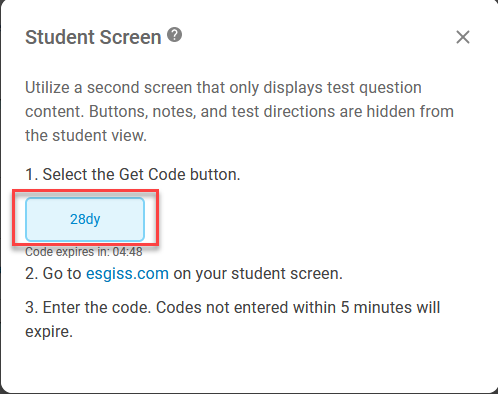Click the 'Go to' text in step 2
Image resolution: width=498 pixels, height=394 pixels.
pyautogui.click(x=62, y=274)
